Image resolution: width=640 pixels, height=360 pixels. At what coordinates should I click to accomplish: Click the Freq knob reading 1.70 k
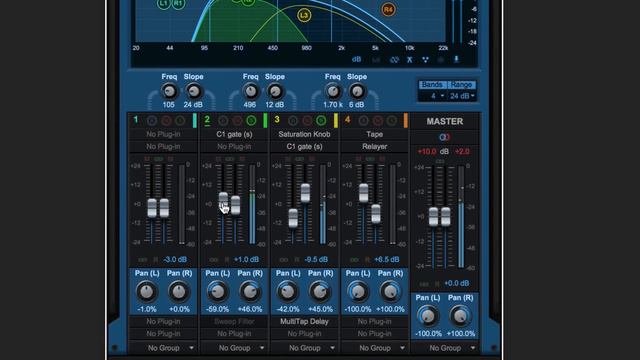[x=333, y=91]
